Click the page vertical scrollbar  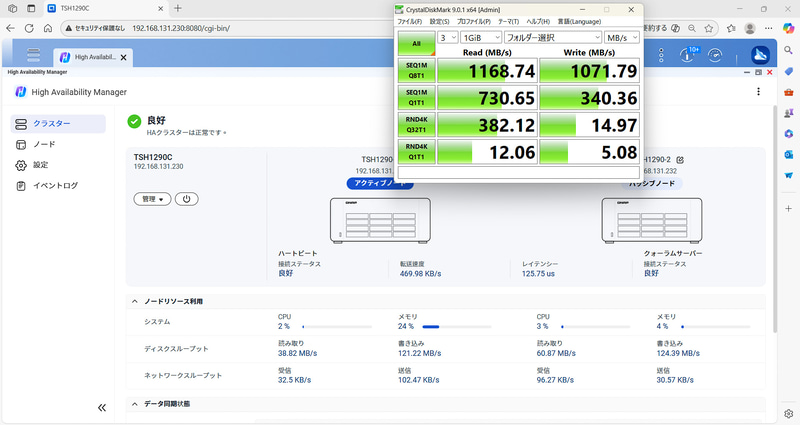point(774,219)
